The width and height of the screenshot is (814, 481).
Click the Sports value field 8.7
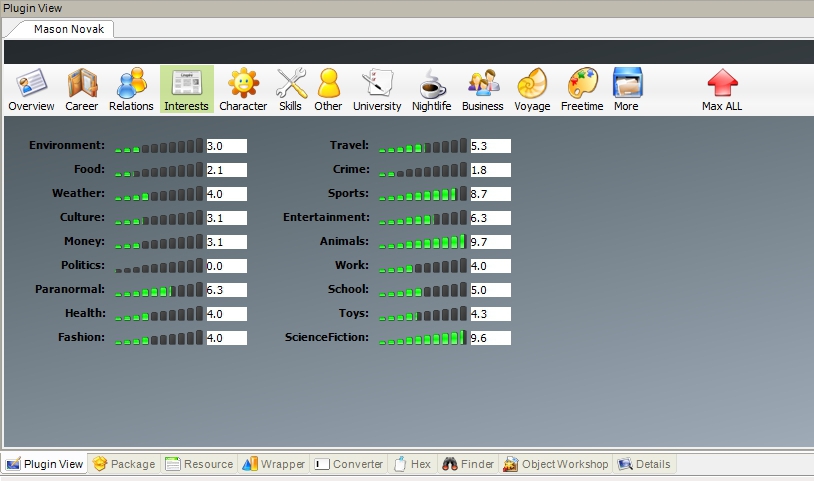click(491, 194)
